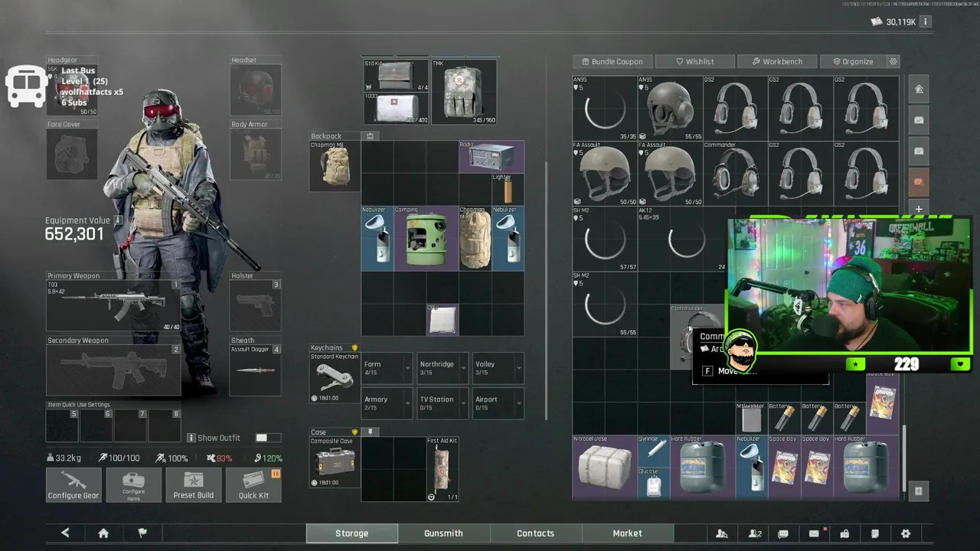Image resolution: width=980 pixels, height=551 pixels.
Task: Select the Syringe item in stash
Action: coord(654,451)
